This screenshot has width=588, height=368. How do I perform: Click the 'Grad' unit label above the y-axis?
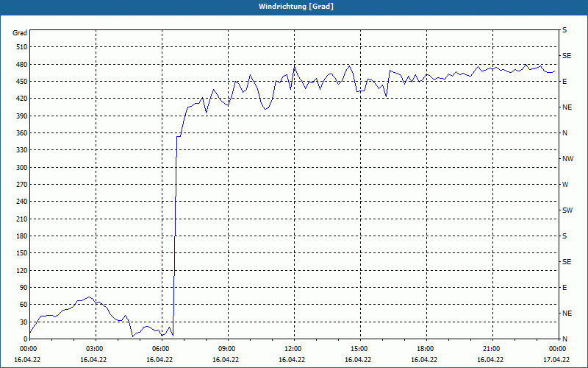click(20, 33)
